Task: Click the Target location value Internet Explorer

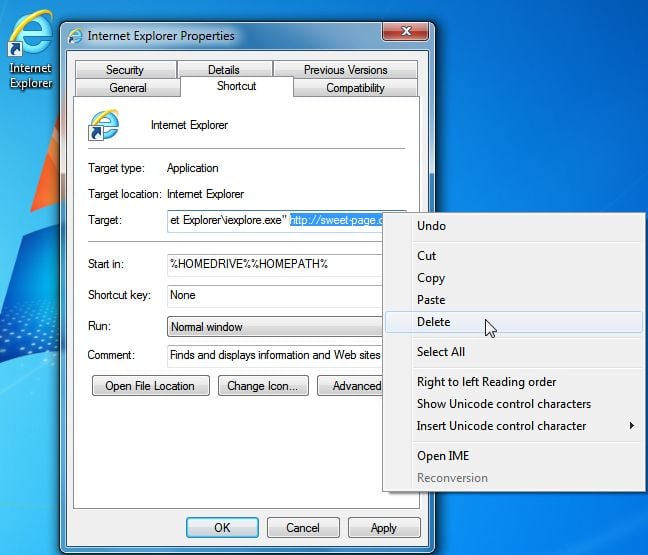Action: pyautogui.click(x=205, y=194)
